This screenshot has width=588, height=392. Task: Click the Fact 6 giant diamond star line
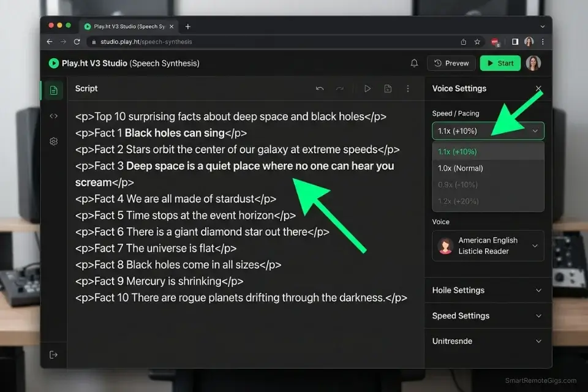(x=202, y=232)
